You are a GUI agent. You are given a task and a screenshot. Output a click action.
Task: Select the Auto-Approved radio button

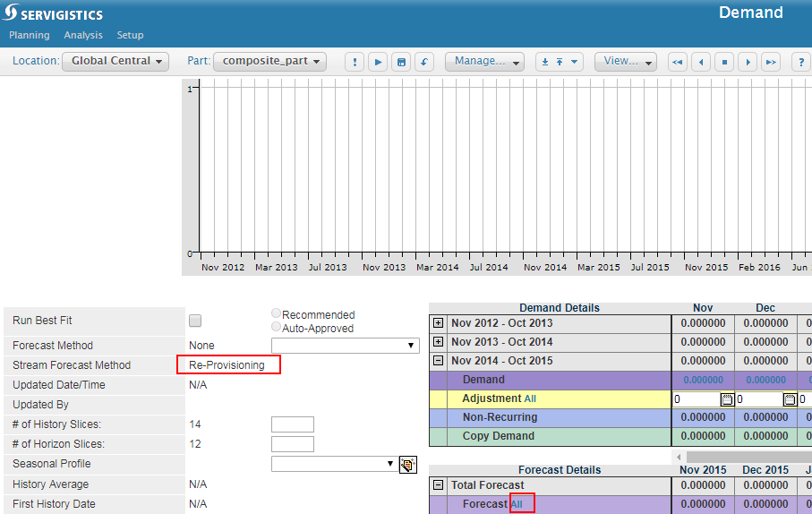276,327
